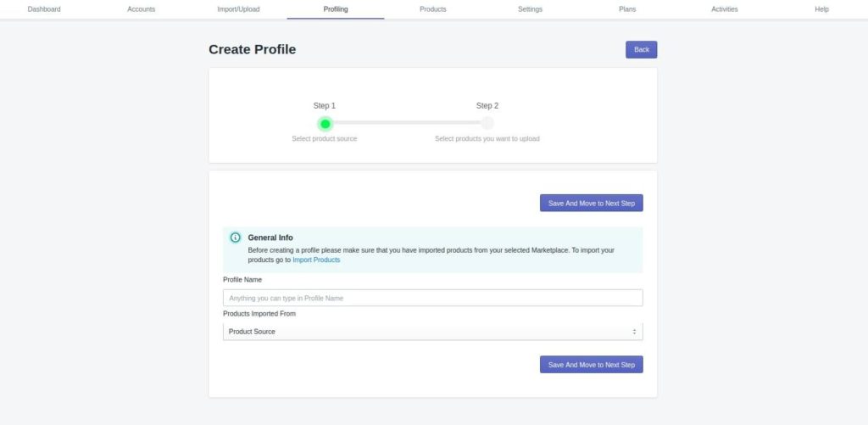Click the step progress bar between steps
Image resolution: width=868 pixels, height=425 pixels.
406,123
